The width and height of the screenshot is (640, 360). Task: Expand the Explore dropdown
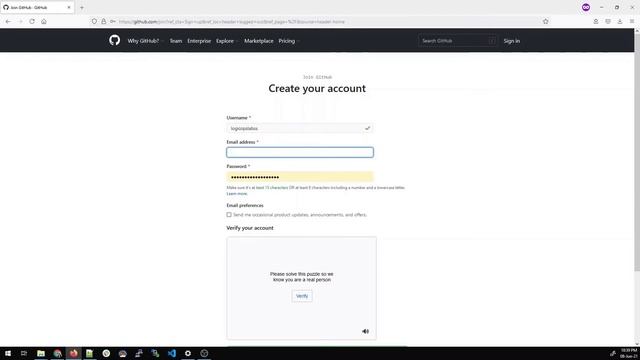(x=227, y=41)
